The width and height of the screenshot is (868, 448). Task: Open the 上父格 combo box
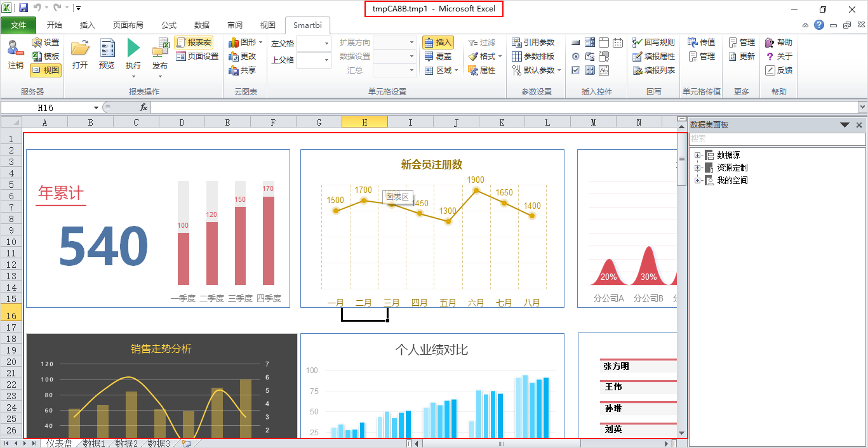(314, 60)
